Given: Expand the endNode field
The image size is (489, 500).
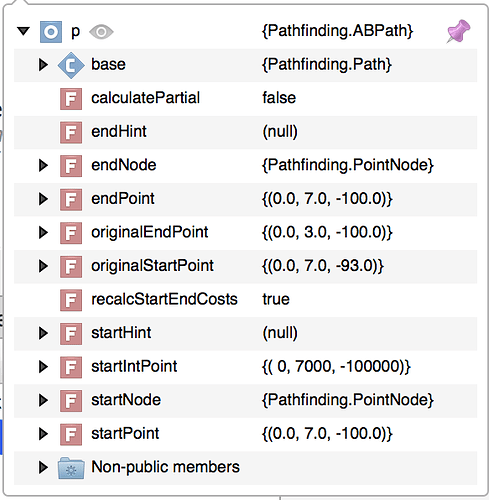Looking at the screenshot, I should [x=43, y=165].
